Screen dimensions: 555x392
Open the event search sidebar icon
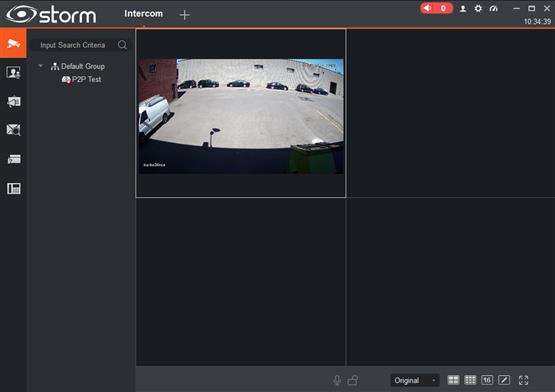[x=13, y=130]
